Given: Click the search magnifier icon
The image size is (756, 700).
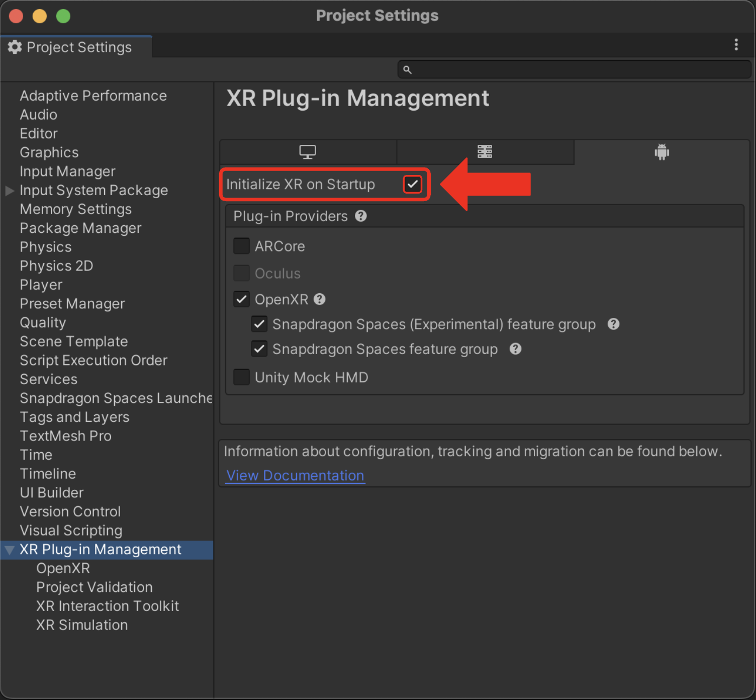Looking at the screenshot, I should click(x=408, y=70).
